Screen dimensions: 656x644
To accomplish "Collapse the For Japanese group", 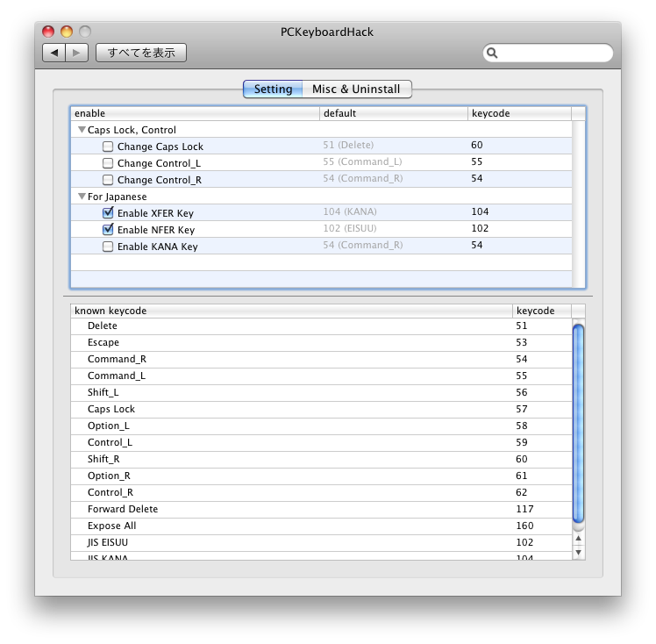I will pyautogui.click(x=82, y=197).
